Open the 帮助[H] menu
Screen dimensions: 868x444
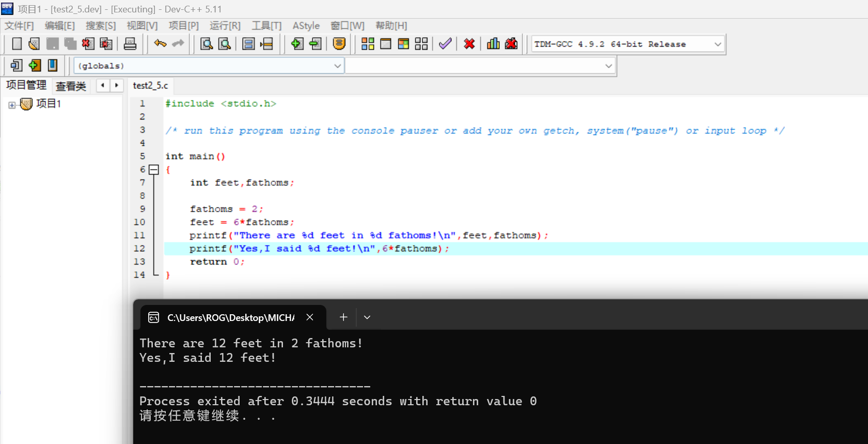391,26
